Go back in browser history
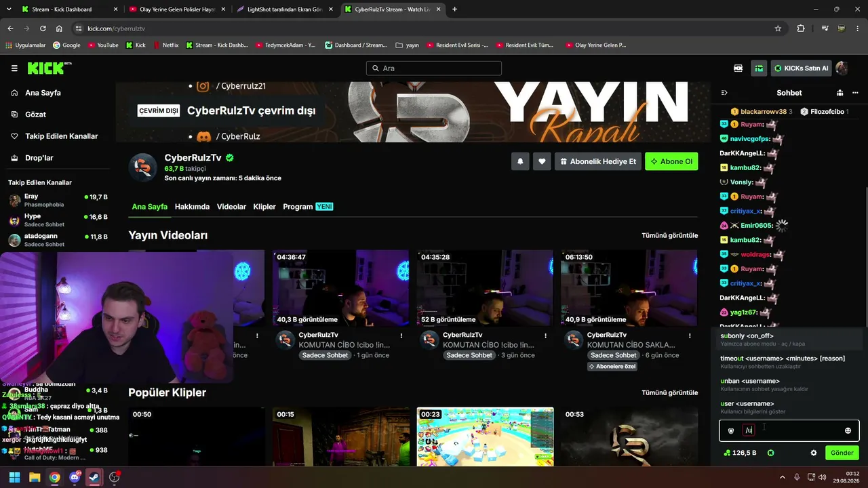The width and height of the screenshot is (868, 488). point(10,28)
